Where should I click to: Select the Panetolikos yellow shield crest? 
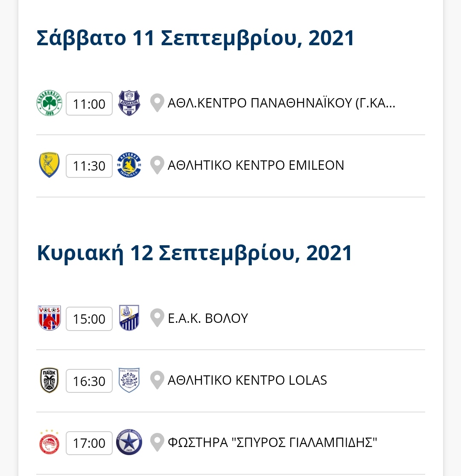point(49,165)
